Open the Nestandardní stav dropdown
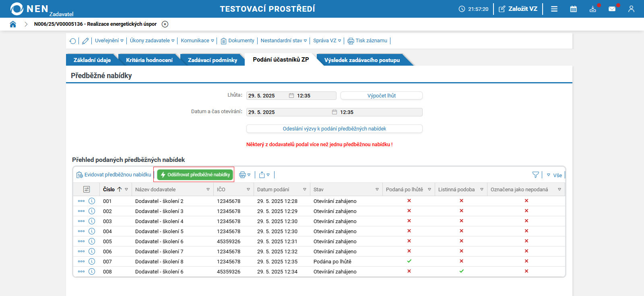 pos(284,41)
